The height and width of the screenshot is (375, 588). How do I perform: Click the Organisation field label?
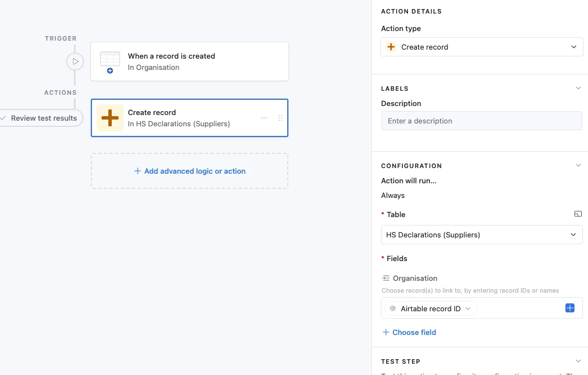click(x=415, y=278)
